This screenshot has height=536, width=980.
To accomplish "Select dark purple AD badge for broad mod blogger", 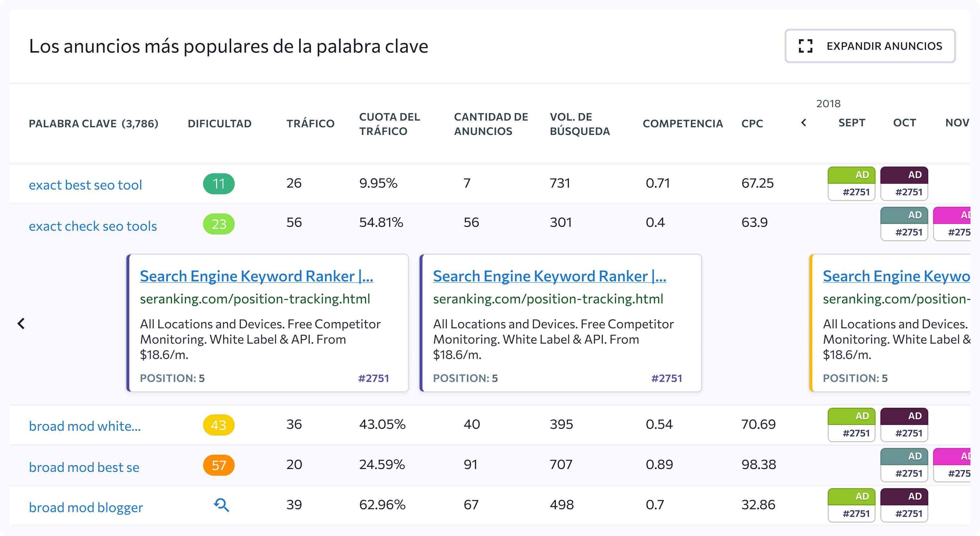I will [904, 505].
